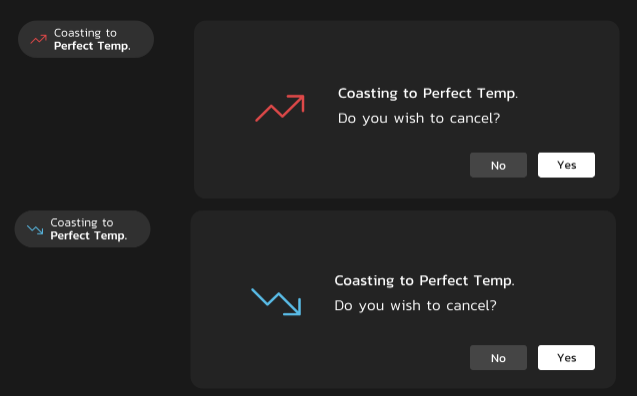637x396 pixels.
Task: Choose No in the cooling coast dialog
Action: click(x=498, y=357)
